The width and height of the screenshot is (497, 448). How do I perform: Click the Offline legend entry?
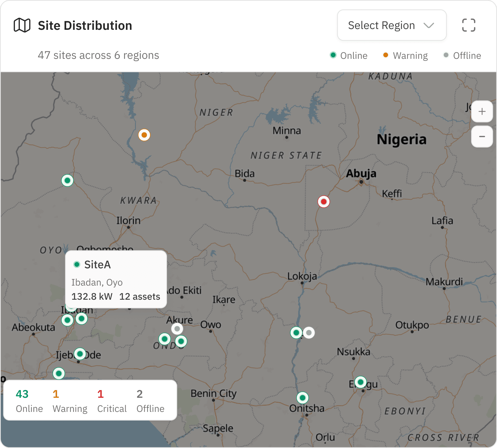point(462,55)
